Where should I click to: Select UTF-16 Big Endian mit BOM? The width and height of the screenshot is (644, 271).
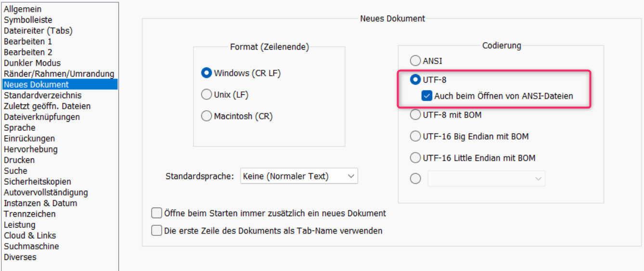(x=415, y=137)
